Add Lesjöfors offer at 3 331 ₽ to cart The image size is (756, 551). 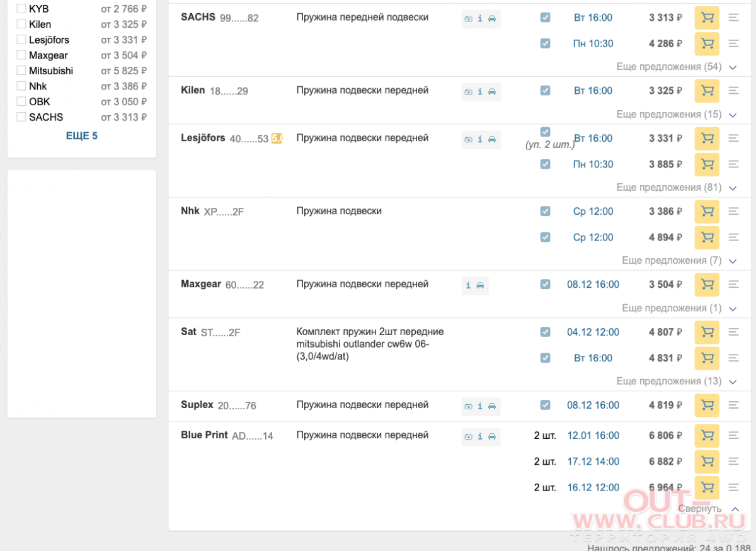coord(707,139)
